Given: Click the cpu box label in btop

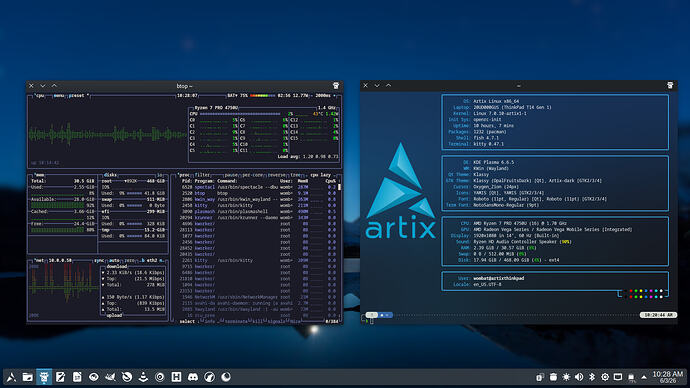Looking at the screenshot, I should point(40,95).
